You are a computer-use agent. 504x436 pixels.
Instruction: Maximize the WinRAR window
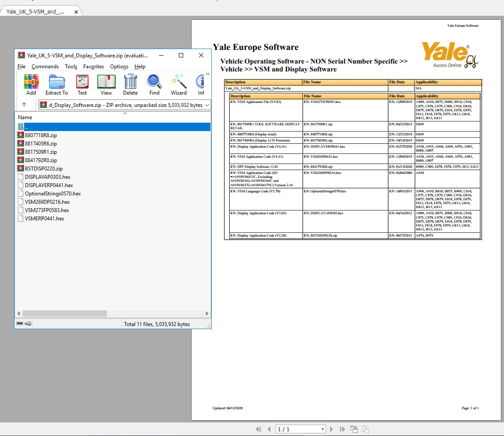pyautogui.click(x=181, y=55)
